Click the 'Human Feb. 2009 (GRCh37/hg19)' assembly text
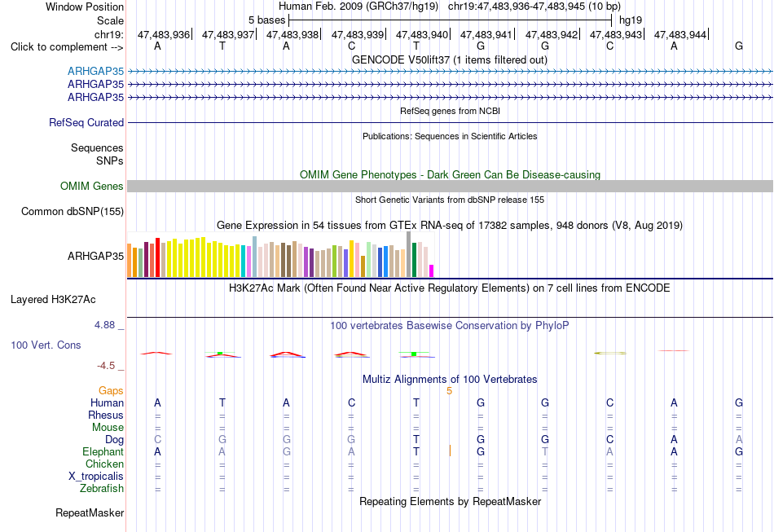This screenshot has width=774, height=532. (358, 7)
